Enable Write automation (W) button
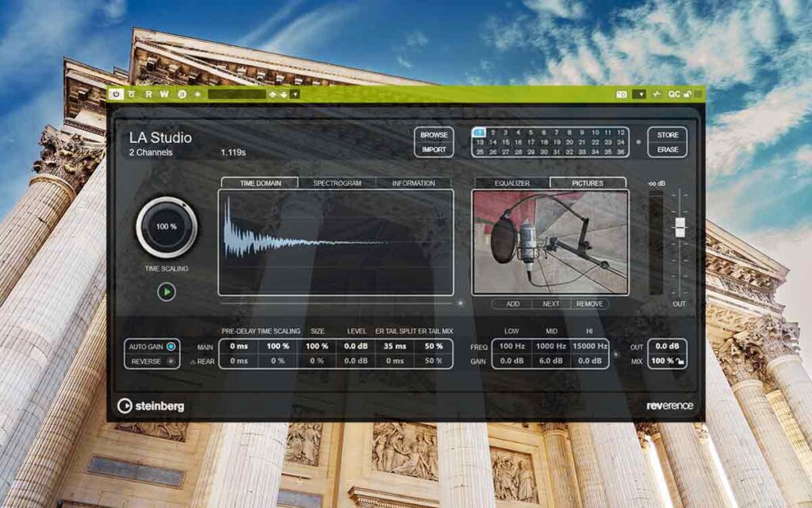Image resolution: width=812 pixels, height=508 pixels. pyautogui.click(x=164, y=94)
